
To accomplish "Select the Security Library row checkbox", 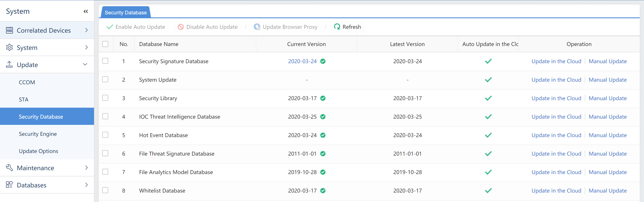I will pos(105,98).
